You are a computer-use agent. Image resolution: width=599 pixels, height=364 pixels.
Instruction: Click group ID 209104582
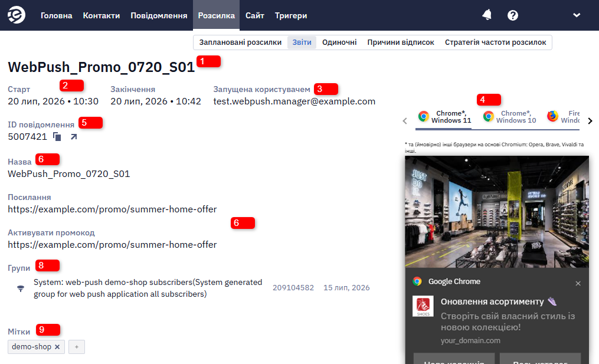293,288
